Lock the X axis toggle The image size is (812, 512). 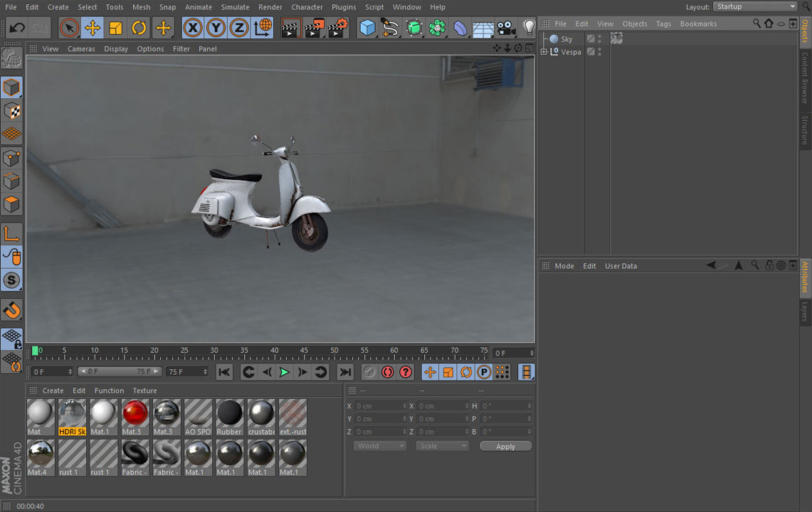192,28
